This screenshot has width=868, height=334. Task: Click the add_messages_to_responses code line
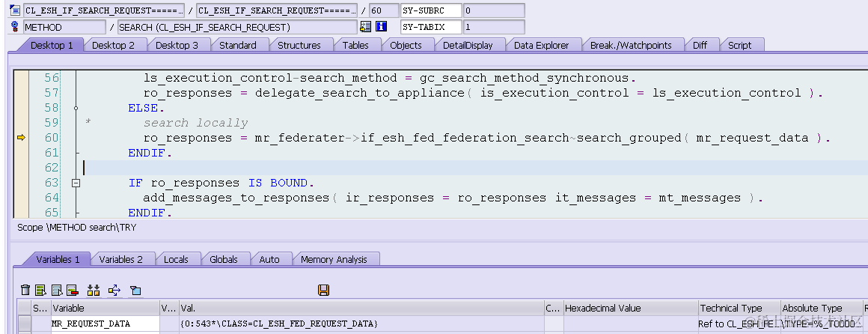(452, 198)
